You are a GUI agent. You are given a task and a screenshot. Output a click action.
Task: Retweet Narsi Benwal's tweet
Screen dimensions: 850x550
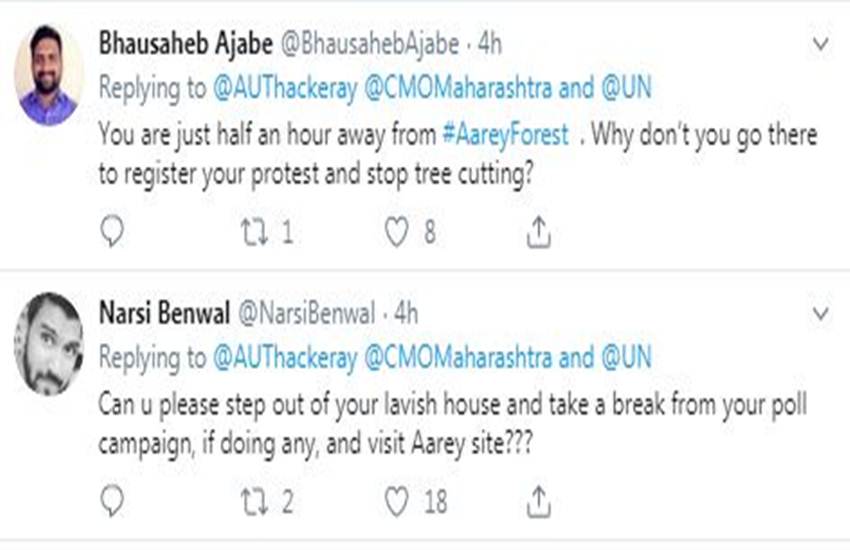click(254, 500)
